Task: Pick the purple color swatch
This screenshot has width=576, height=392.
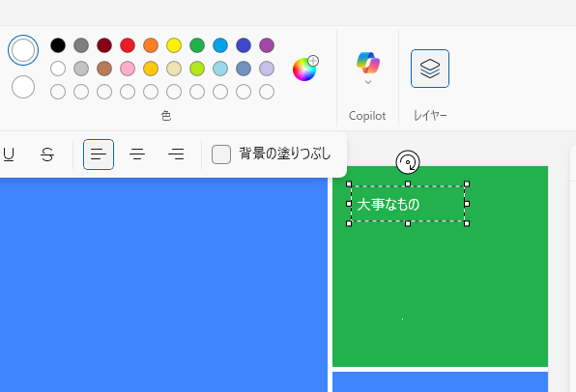Action: (x=267, y=45)
